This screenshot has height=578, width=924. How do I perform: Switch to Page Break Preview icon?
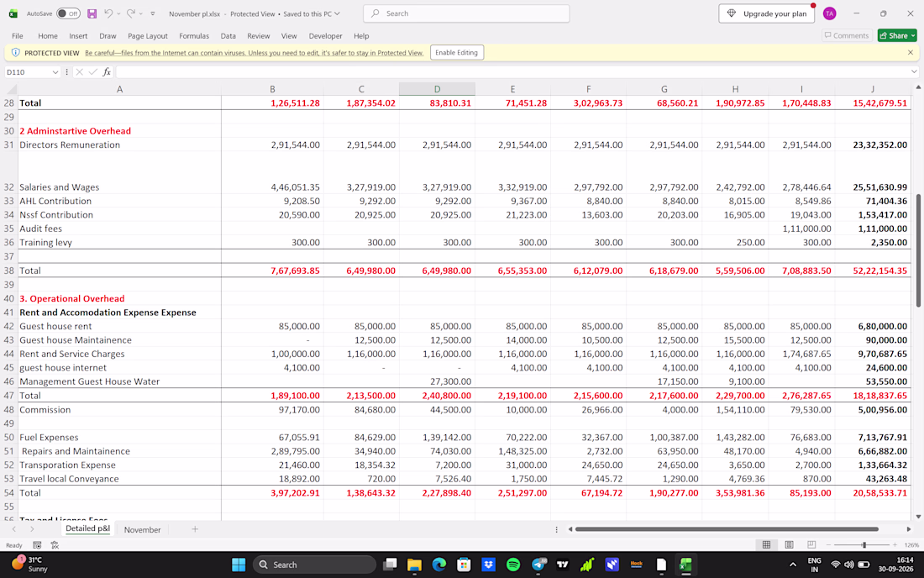point(811,545)
